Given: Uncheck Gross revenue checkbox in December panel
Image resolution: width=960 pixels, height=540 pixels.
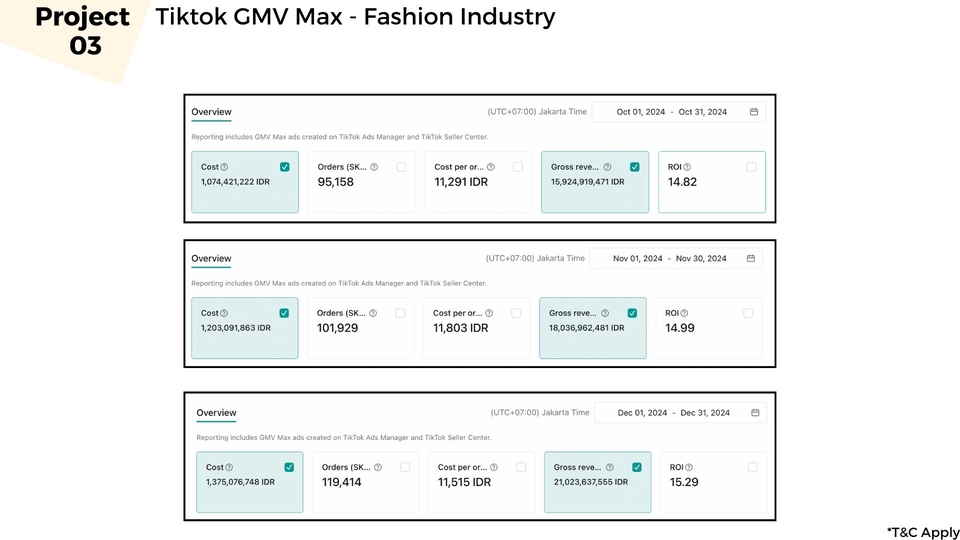Looking at the screenshot, I should [x=637, y=467].
